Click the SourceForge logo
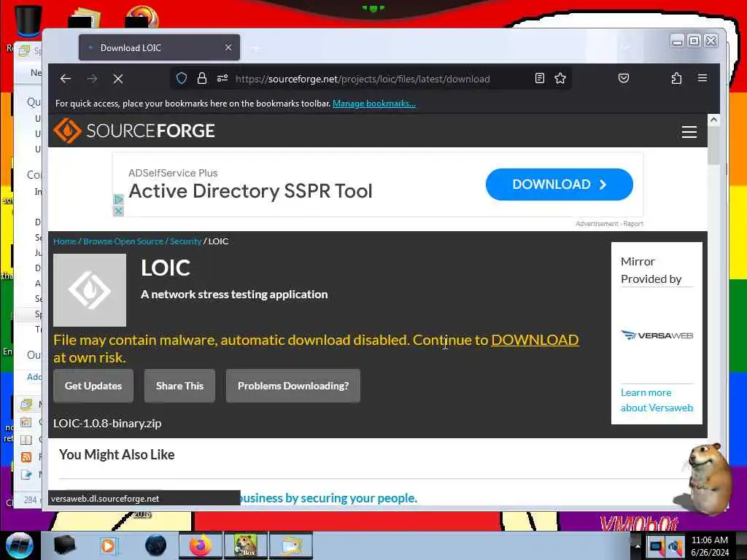The image size is (747, 560). 134,131
